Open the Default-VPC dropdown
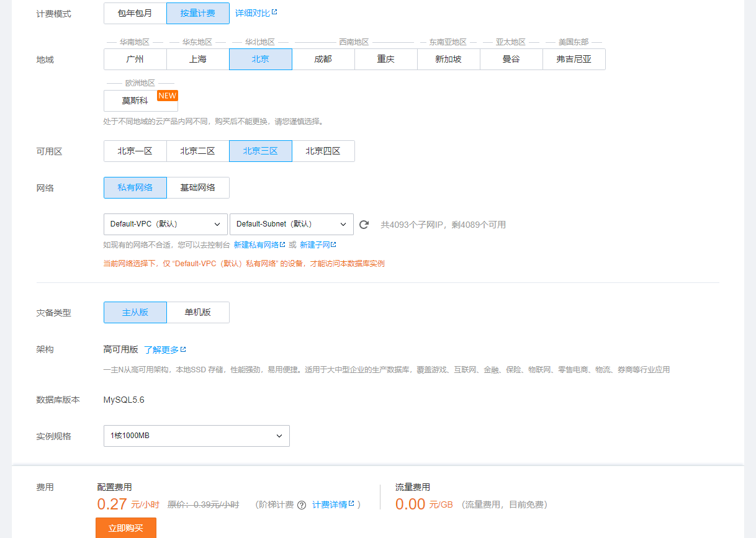The image size is (756, 538). [x=164, y=224]
